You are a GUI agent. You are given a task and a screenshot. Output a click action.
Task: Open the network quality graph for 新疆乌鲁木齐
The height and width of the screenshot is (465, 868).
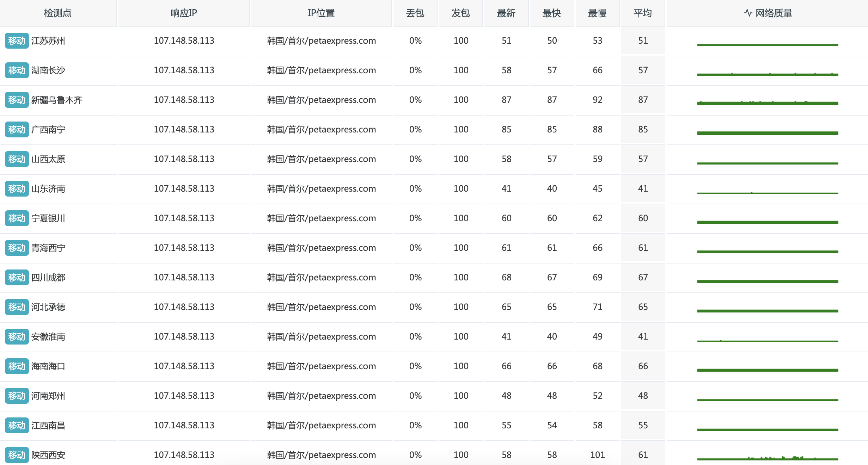768,103
